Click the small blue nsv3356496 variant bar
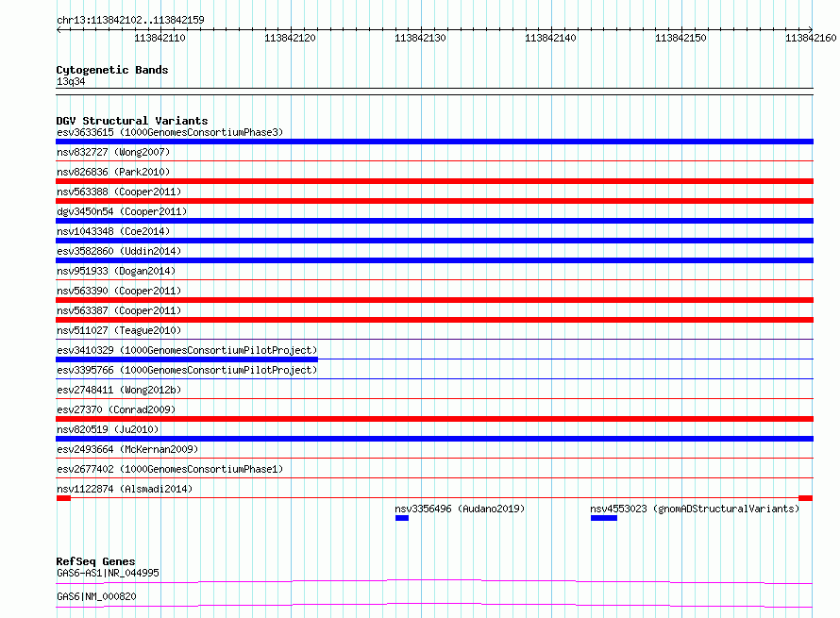Image resolution: width=840 pixels, height=618 pixels. pos(402,518)
